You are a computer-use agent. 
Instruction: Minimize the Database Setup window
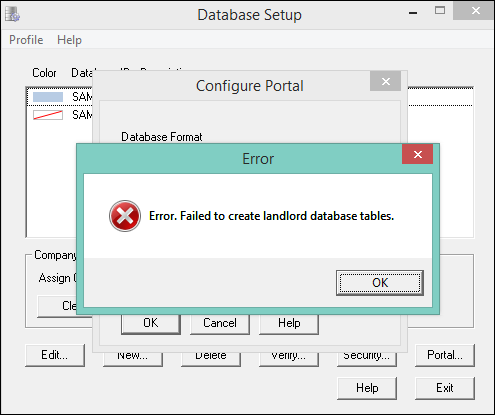pyautogui.click(x=413, y=13)
